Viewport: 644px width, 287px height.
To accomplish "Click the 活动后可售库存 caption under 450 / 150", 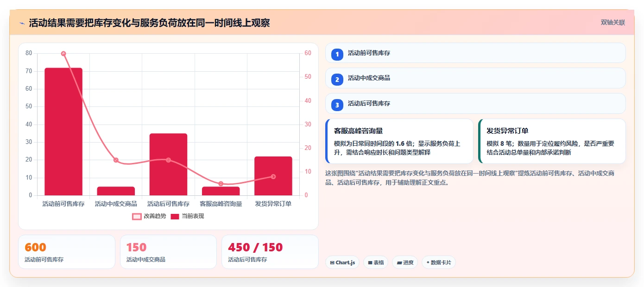I will pyautogui.click(x=247, y=260).
